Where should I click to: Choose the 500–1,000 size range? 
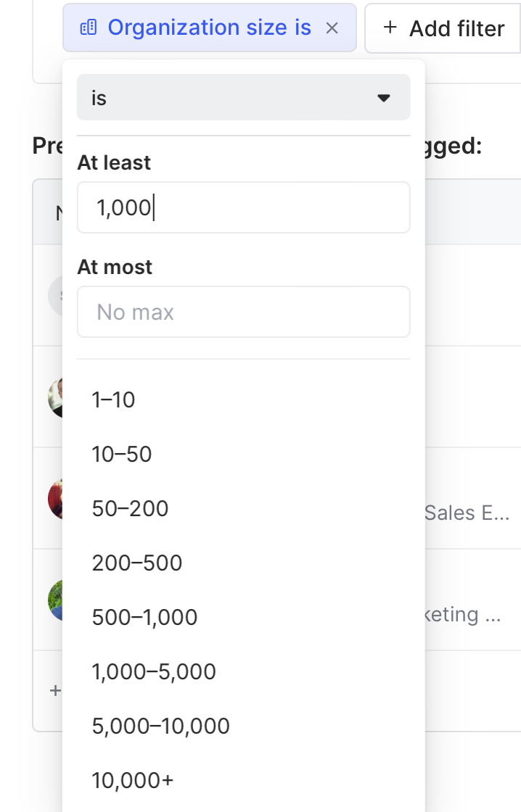point(144,617)
